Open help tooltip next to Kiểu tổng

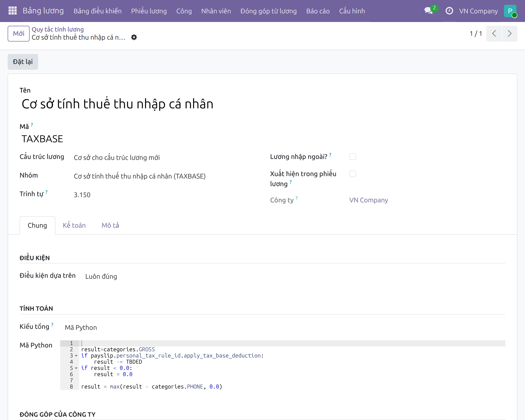click(52, 325)
